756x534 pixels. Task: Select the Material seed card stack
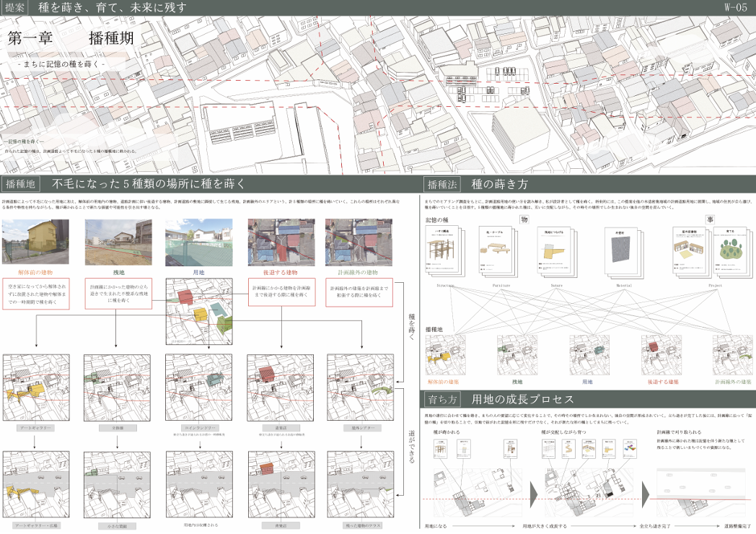pyautogui.click(x=624, y=253)
